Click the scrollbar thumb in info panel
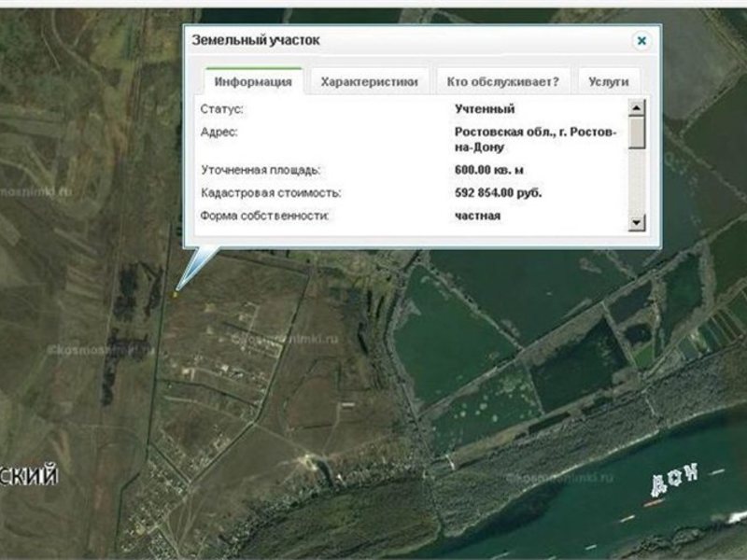This screenshot has width=747, height=560. (x=637, y=133)
